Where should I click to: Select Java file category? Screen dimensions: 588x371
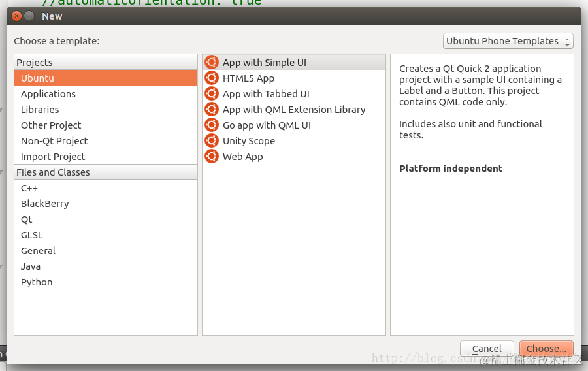point(106,266)
